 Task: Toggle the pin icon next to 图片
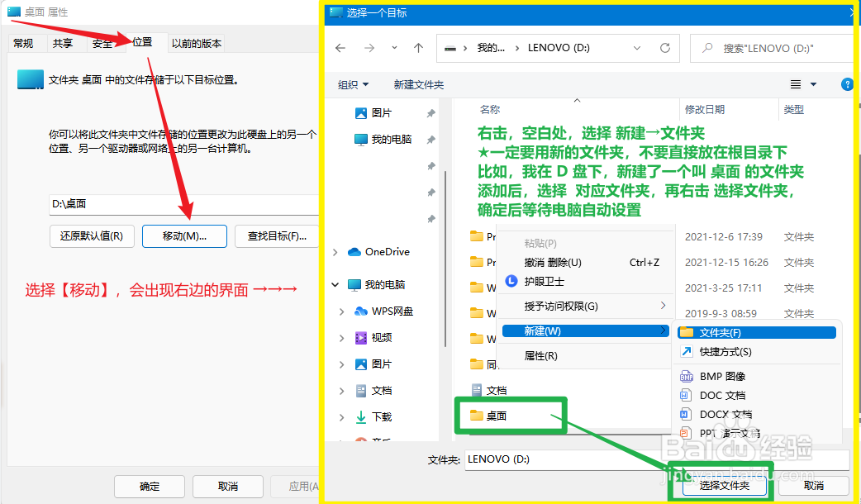click(429, 113)
